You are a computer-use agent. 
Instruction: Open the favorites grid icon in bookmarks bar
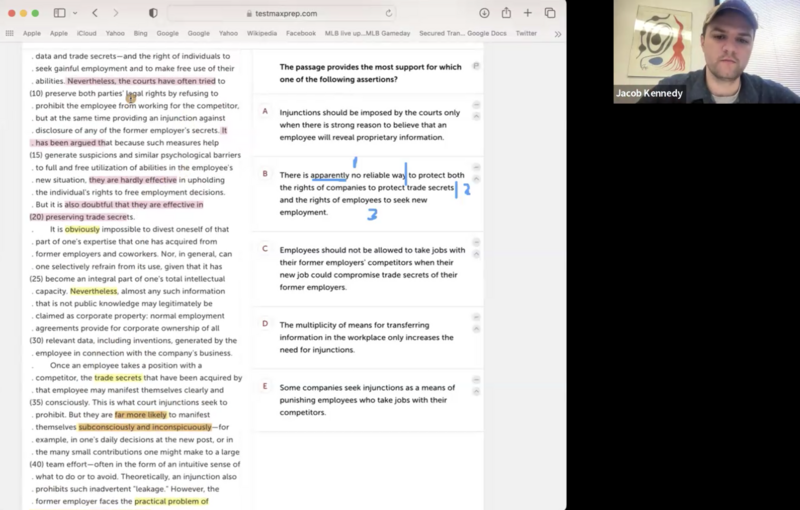(x=10, y=33)
